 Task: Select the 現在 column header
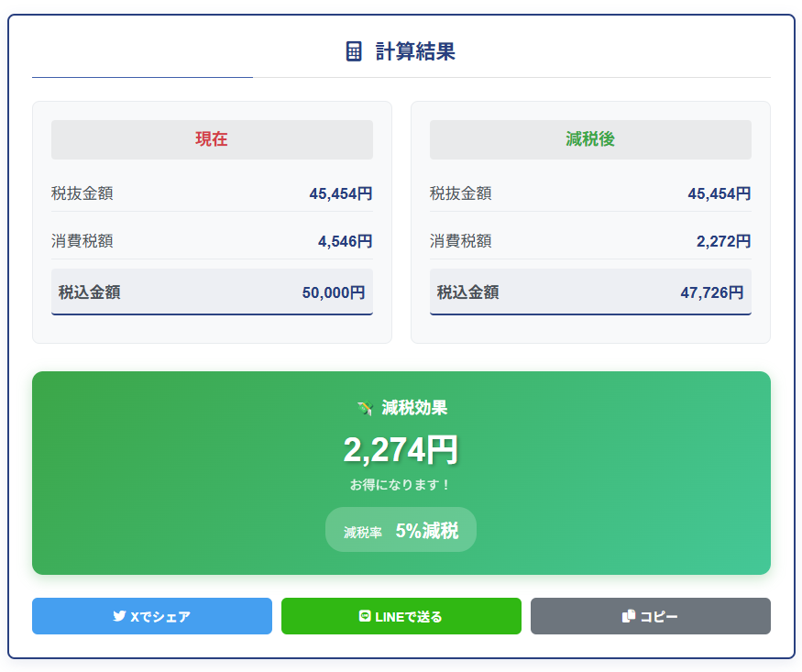(x=212, y=139)
